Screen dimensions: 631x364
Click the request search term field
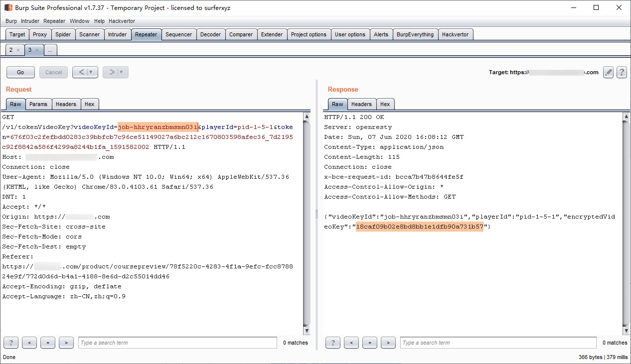pos(177,343)
